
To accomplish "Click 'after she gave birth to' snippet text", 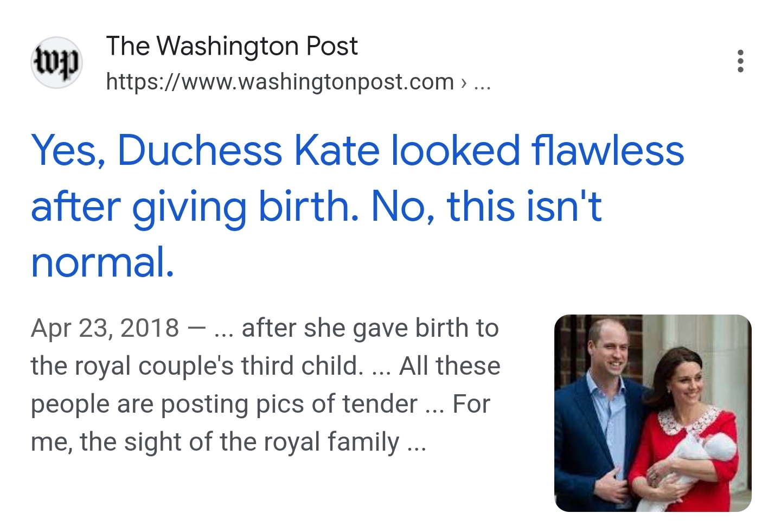I will tap(369, 328).
